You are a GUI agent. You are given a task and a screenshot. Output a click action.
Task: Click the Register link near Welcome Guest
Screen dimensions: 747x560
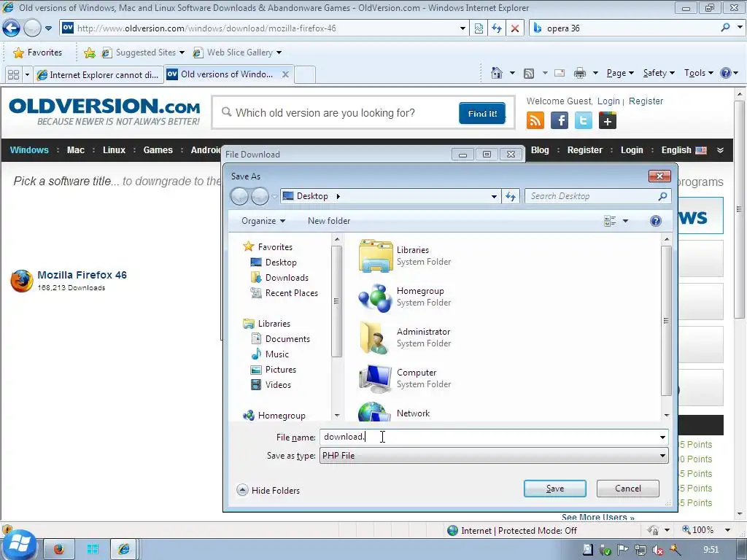(646, 101)
